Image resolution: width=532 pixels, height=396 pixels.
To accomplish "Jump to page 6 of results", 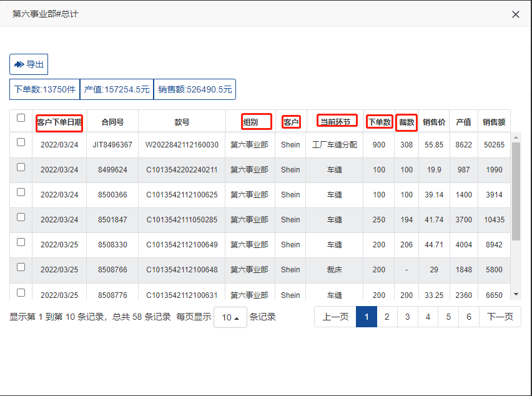I will (469, 317).
